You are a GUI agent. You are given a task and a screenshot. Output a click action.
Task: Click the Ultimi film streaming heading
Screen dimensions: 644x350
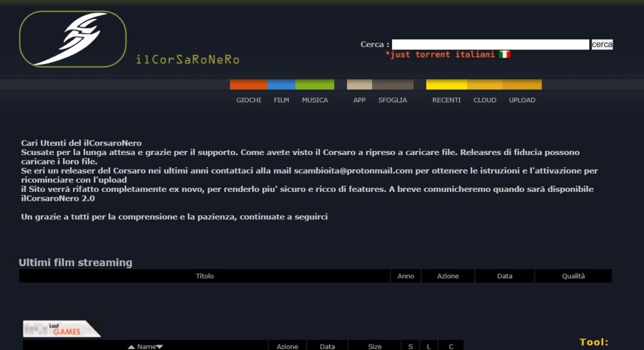point(75,262)
